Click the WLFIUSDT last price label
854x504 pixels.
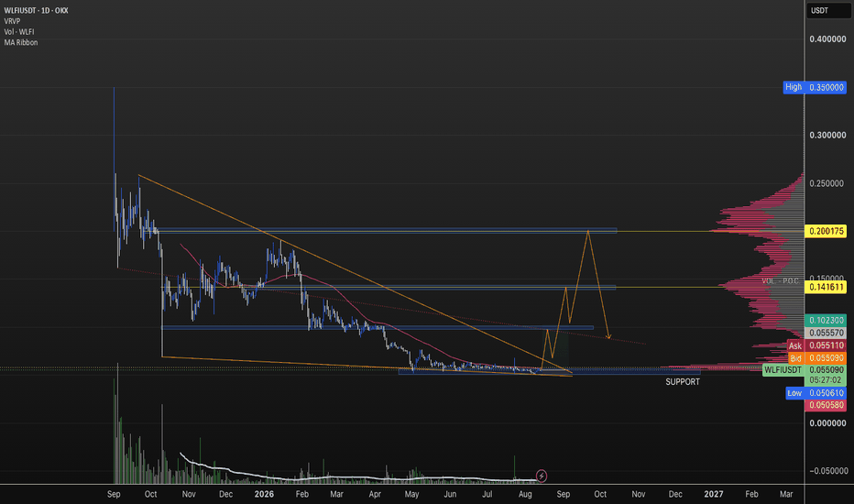(805, 370)
